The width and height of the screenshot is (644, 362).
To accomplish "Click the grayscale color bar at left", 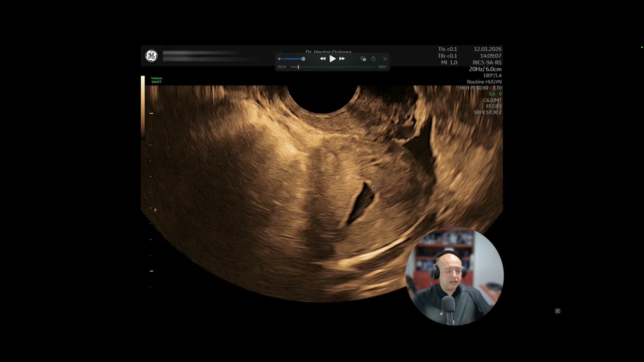I will point(143,107).
